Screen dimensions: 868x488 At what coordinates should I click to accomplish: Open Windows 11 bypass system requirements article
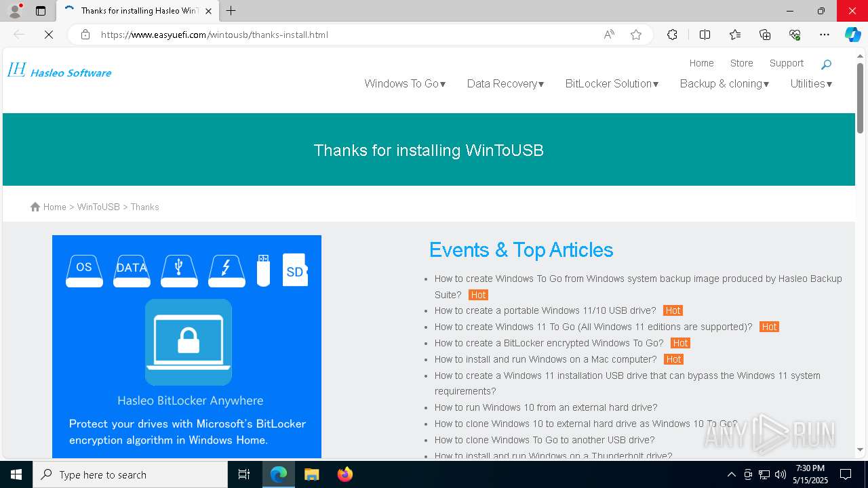point(627,383)
